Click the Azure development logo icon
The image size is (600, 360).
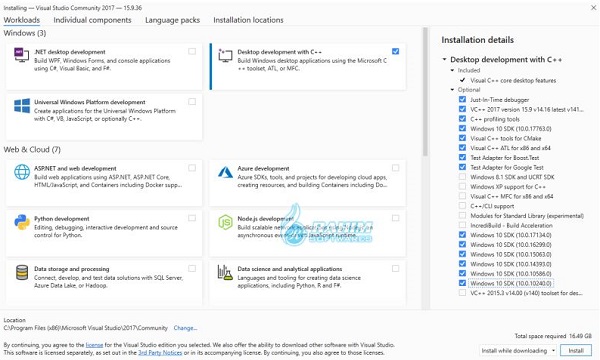225,172
